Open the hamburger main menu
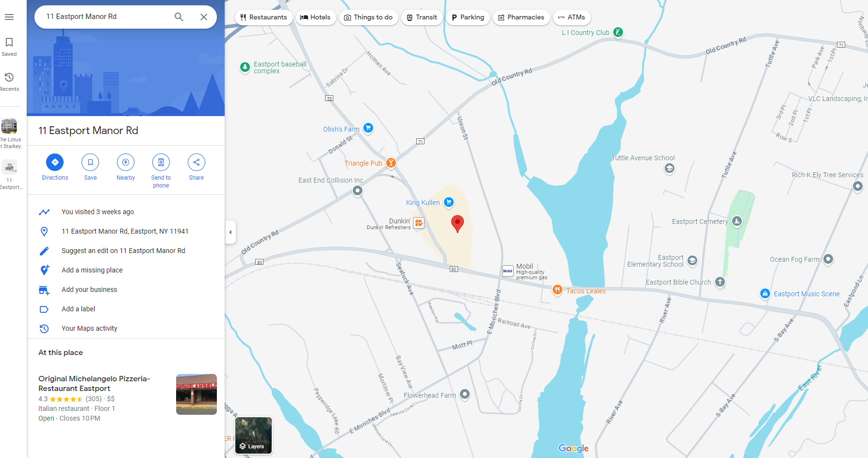The height and width of the screenshot is (458, 868). pyautogui.click(x=9, y=17)
